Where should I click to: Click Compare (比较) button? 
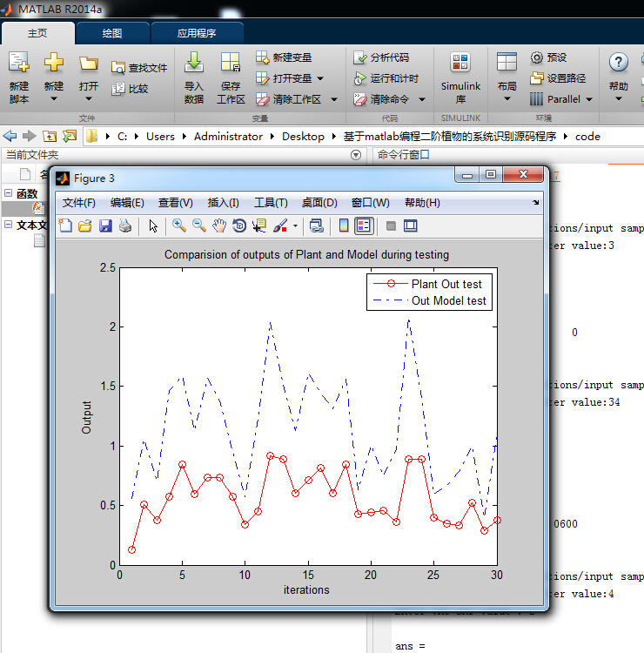130,88
